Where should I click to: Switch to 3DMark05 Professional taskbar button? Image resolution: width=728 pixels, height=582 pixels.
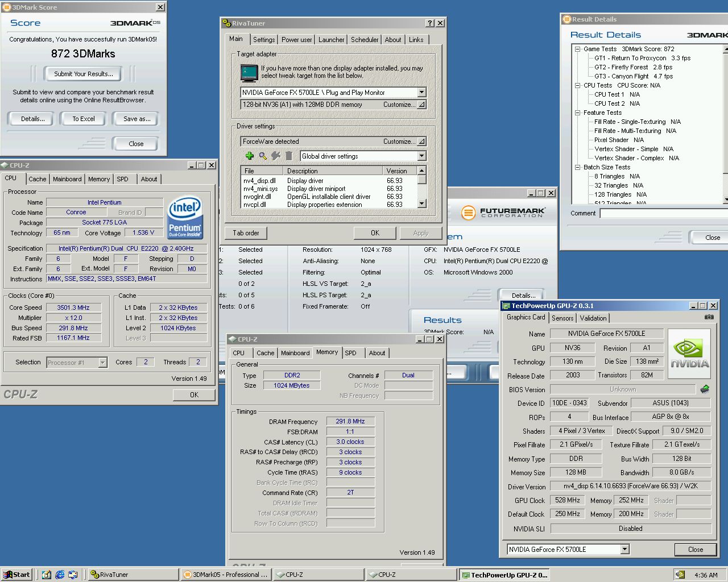226,575
